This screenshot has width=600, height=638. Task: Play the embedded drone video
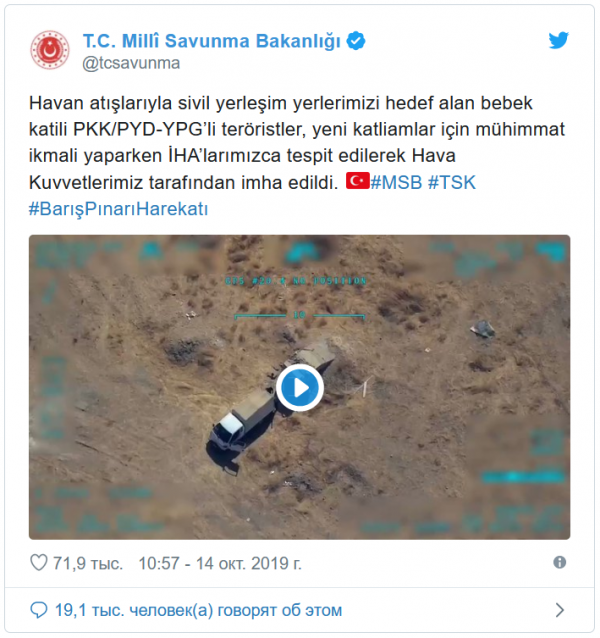pos(300,388)
